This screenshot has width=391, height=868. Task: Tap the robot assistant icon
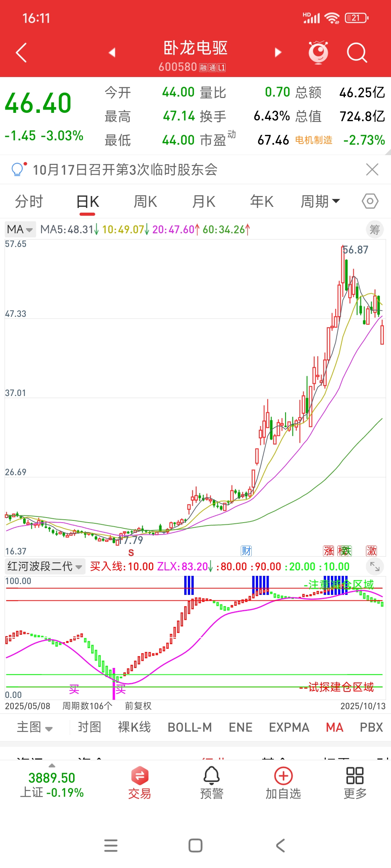tap(318, 53)
